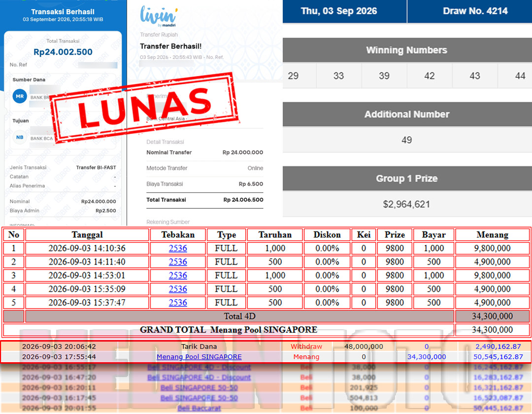Open Beli SINGAPORE 4D - Discount at 16:47:20

(199, 377)
